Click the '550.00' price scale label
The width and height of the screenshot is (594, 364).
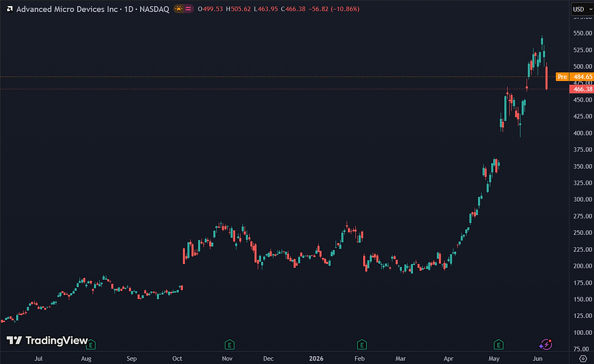[x=582, y=33]
